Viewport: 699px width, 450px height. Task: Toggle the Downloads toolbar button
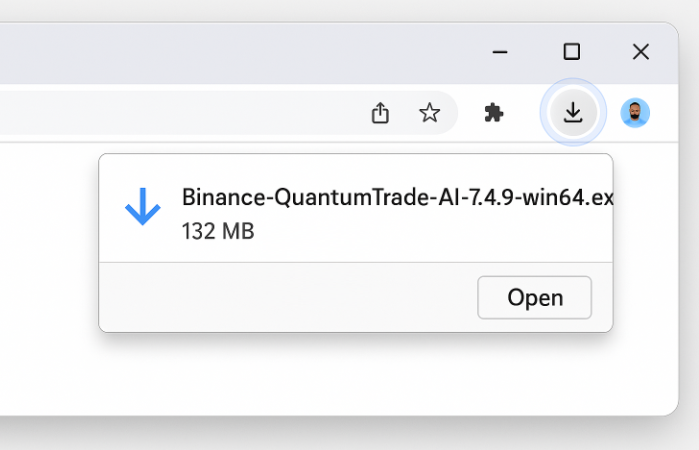(573, 112)
